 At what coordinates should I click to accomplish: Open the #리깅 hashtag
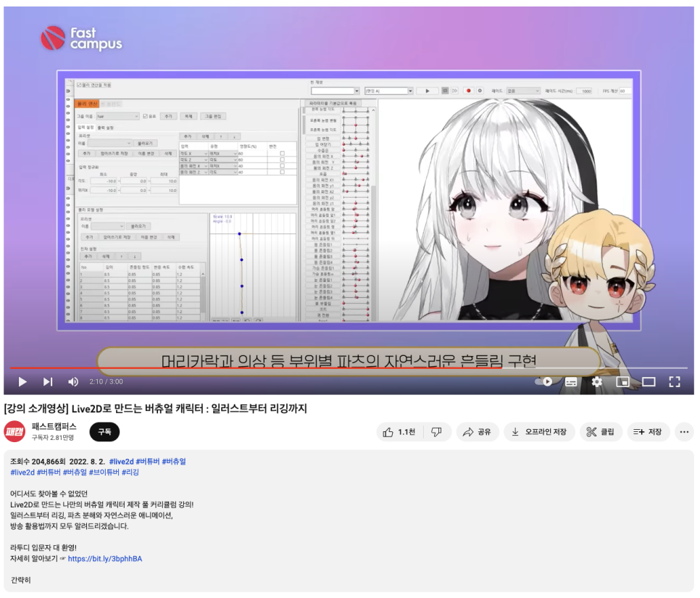(x=130, y=473)
